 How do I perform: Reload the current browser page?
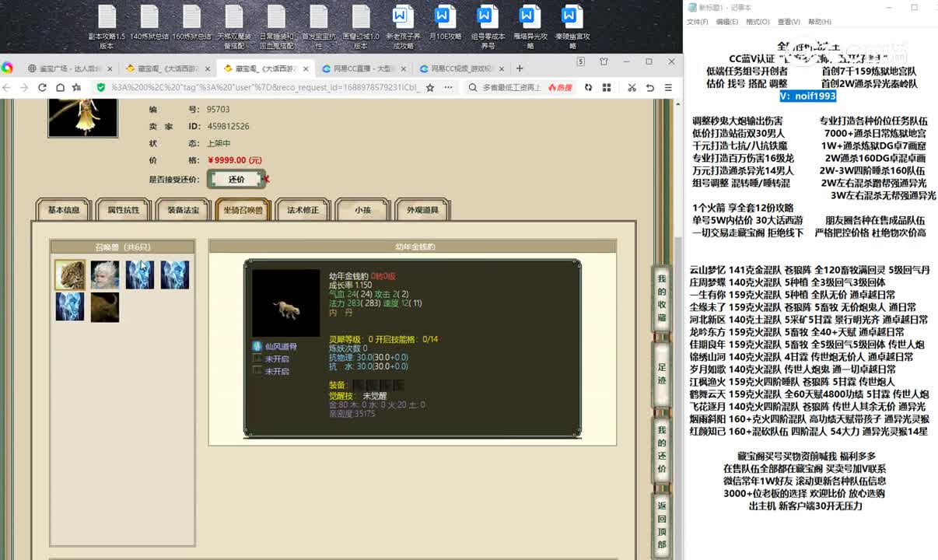(42, 88)
